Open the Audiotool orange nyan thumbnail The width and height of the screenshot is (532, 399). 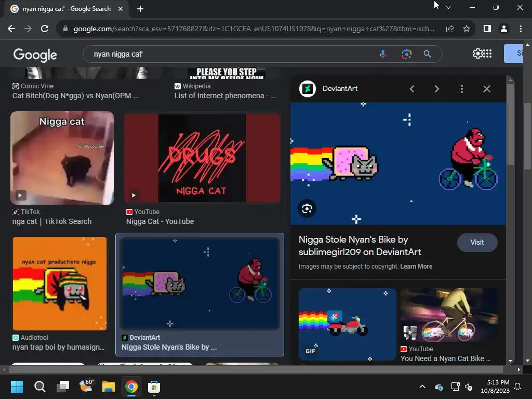click(x=60, y=284)
